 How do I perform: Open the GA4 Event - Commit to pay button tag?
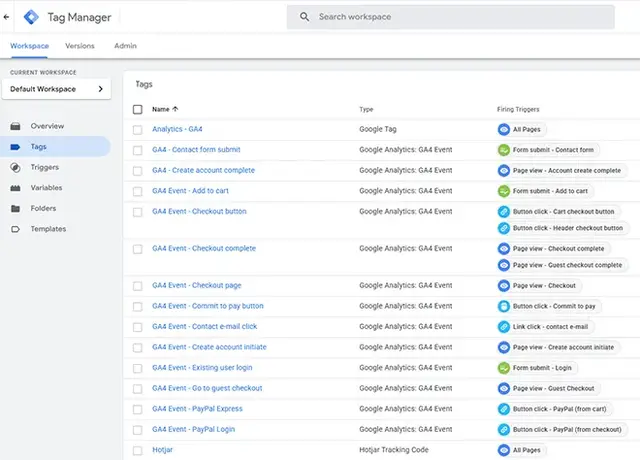click(x=208, y=306)
